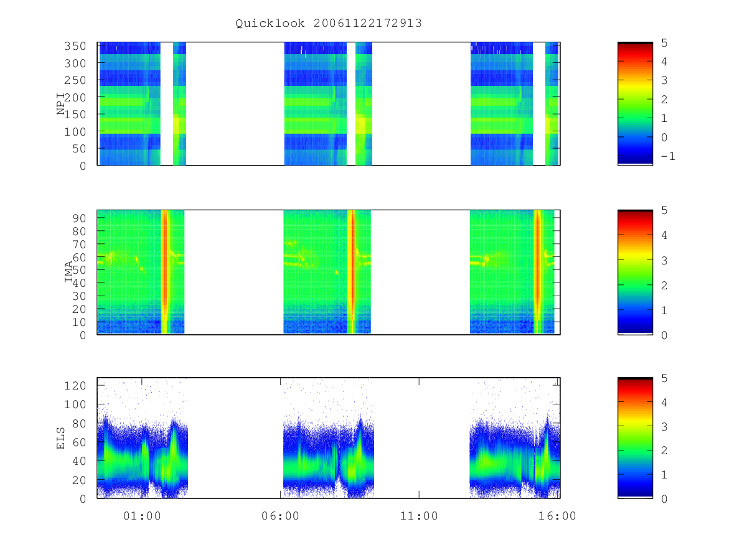The image size is (747, 560).
Task: Click the -1 label on NPI colorbar
Action: [x=668, y=156]
